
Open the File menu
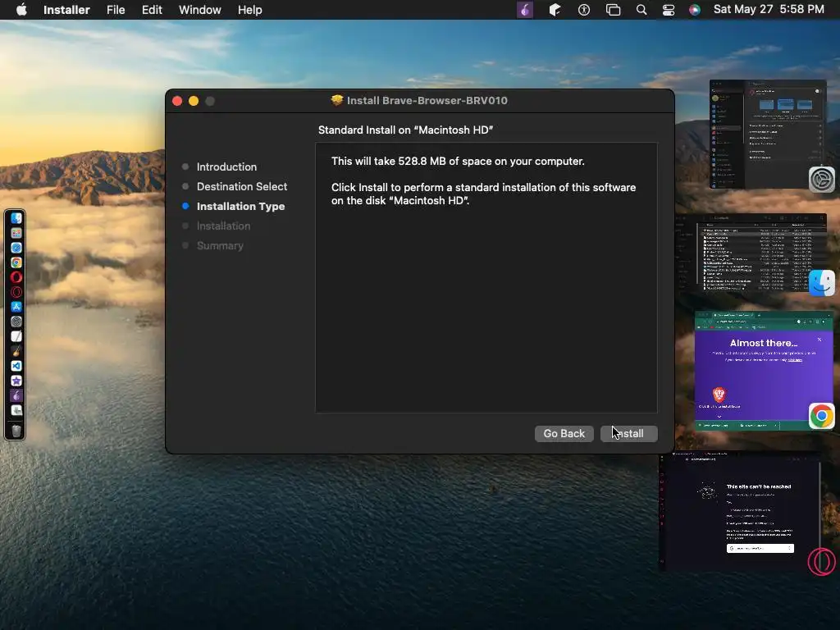click(x=116, y=10)
